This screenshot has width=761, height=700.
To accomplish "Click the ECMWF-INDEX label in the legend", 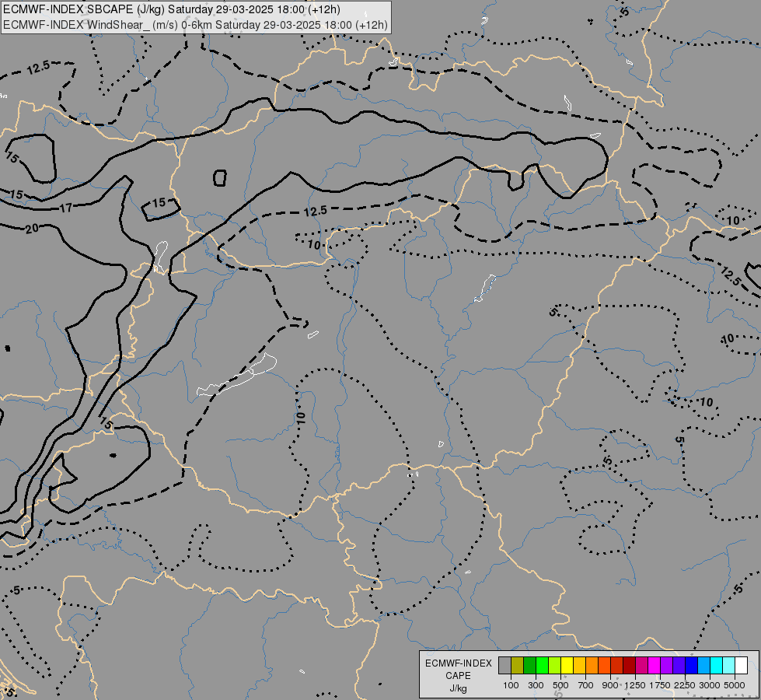I will click(459, 663).
